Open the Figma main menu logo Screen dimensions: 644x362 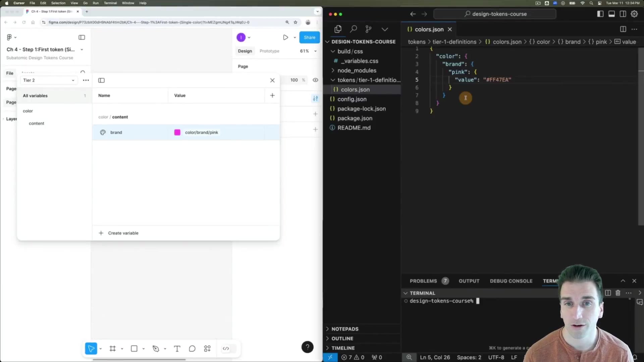9,37
